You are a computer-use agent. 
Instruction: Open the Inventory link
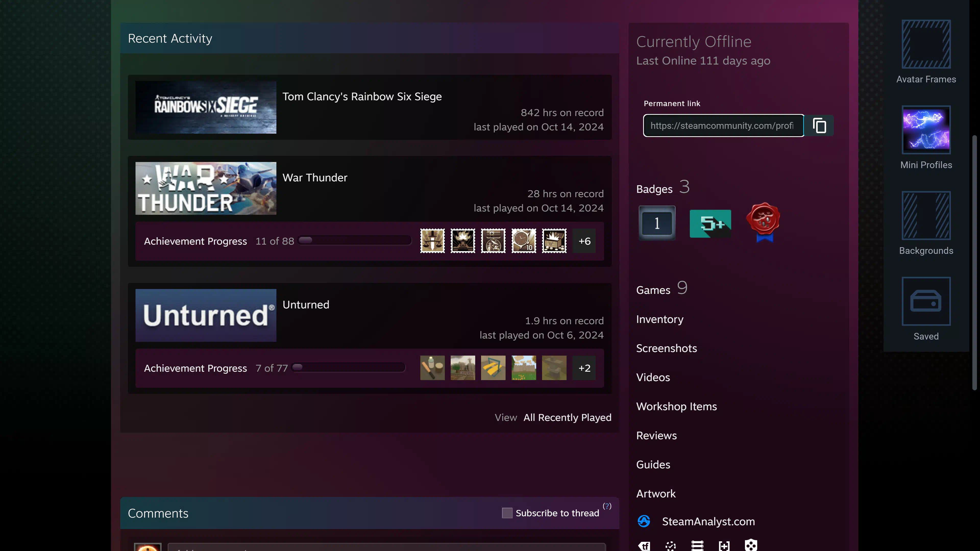click(x=660, y=319)
